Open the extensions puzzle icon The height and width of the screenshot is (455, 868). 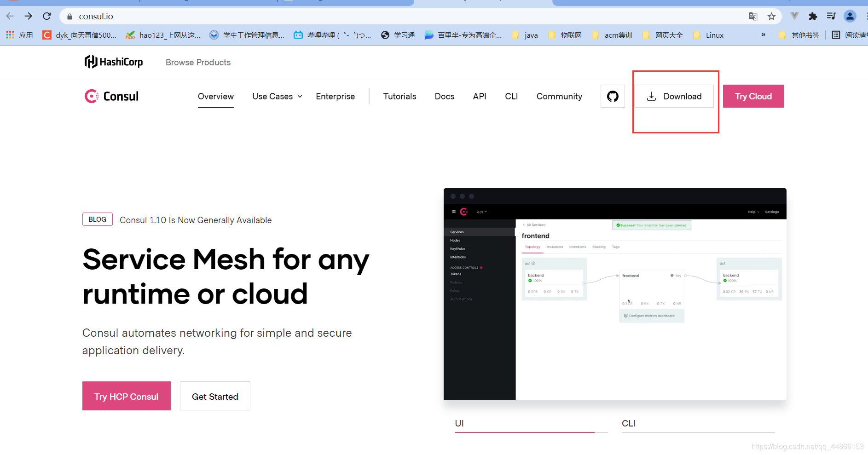pyautogui.click(x=813, y=17)
